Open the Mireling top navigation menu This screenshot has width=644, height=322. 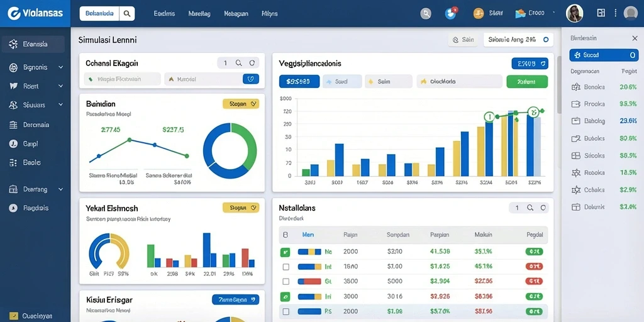point(199,14)
